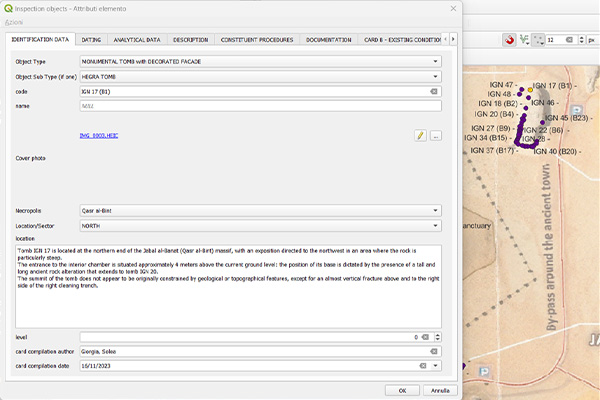Click the QGIS logo in the title bar
This screenshot has width=600, height=400.
[8, 8]
